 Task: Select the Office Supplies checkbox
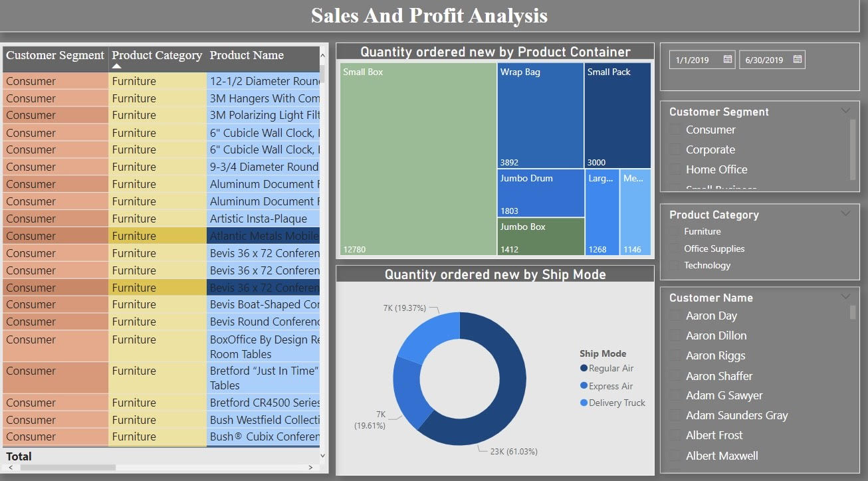(x=676, y=248)
